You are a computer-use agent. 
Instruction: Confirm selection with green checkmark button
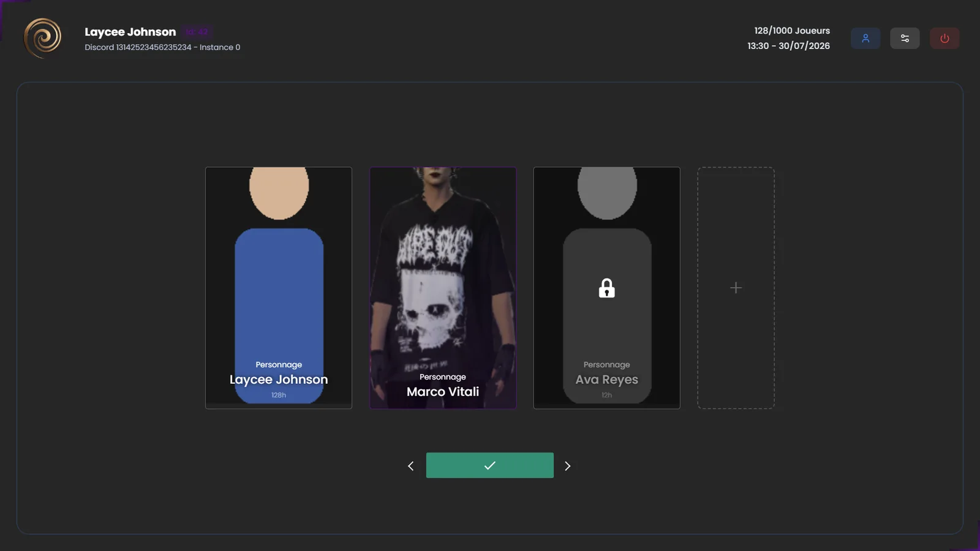(489, 465)
